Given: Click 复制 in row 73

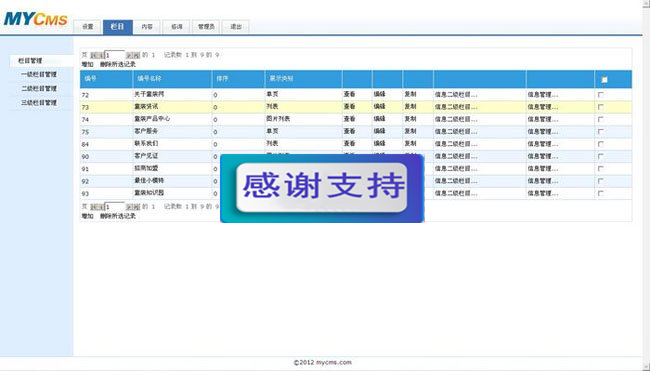Looking at the screenshot, I should click(x=410, y=107).
